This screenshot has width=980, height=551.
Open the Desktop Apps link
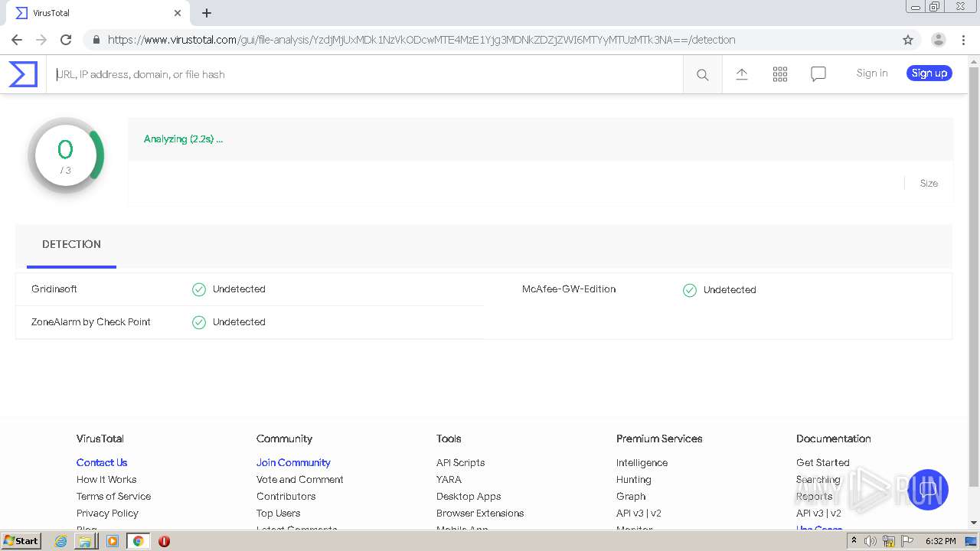(x=469, y=497)
